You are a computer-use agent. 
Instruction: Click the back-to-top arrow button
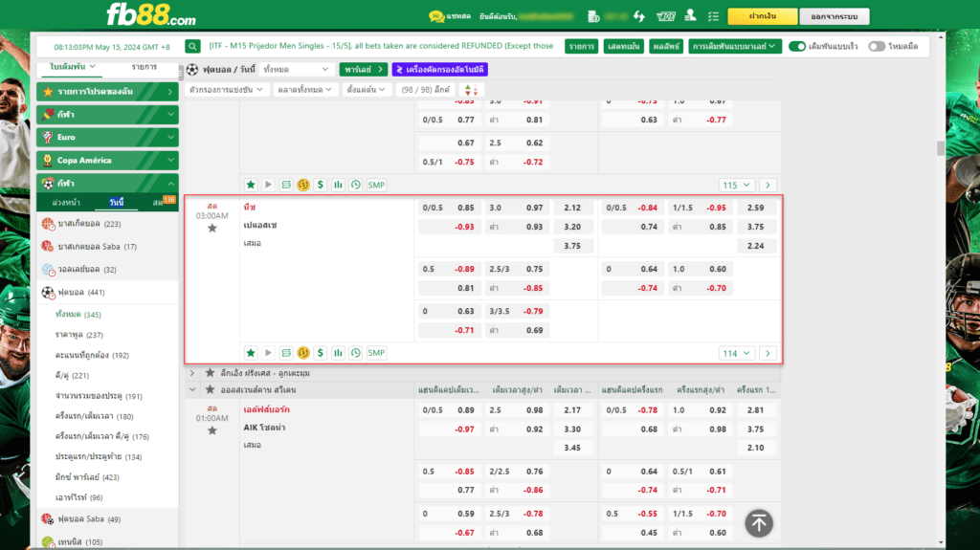759,523
